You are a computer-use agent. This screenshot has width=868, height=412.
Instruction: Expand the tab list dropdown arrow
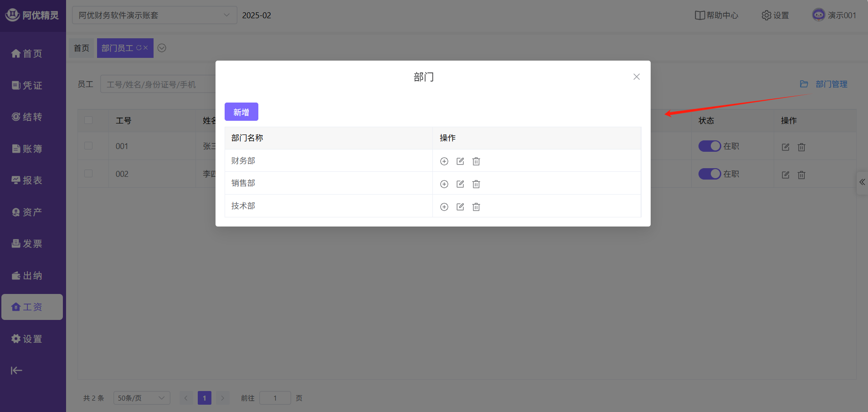162,48
